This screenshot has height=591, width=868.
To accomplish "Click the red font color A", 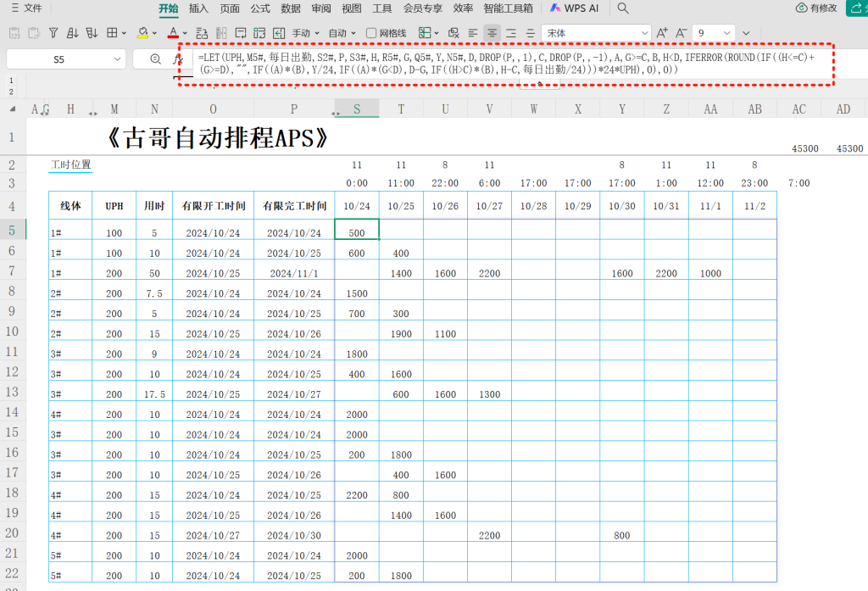I will 173,33.
